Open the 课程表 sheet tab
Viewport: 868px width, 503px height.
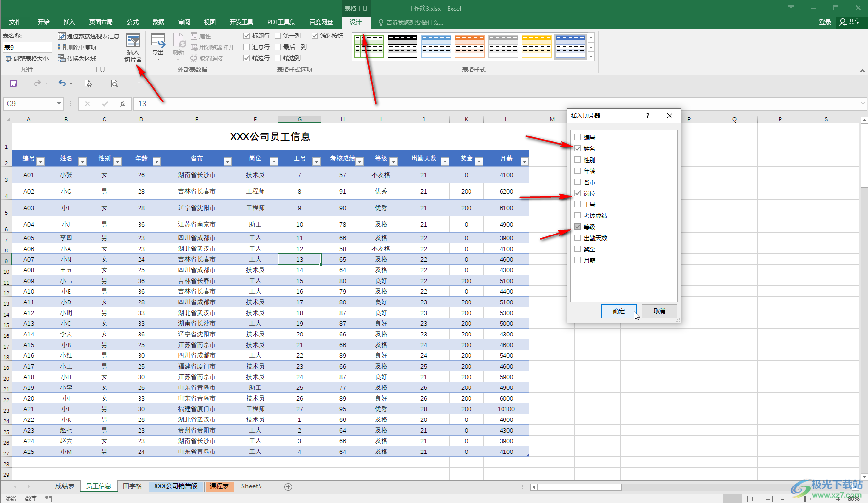(220, 486)
